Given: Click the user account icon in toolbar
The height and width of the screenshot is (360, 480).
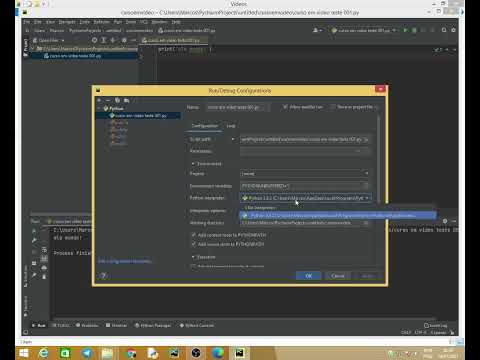Looking at the screenshot, I should (317, 30).
